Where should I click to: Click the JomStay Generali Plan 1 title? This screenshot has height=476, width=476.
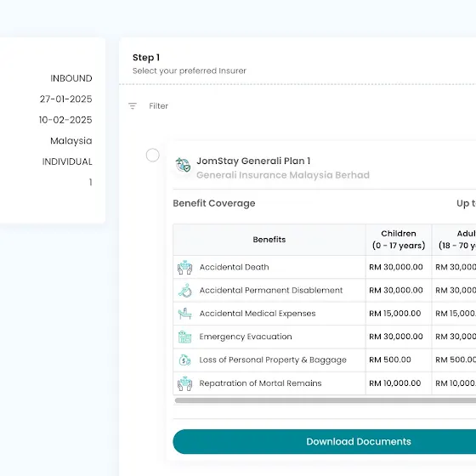(x=253, y=161)
